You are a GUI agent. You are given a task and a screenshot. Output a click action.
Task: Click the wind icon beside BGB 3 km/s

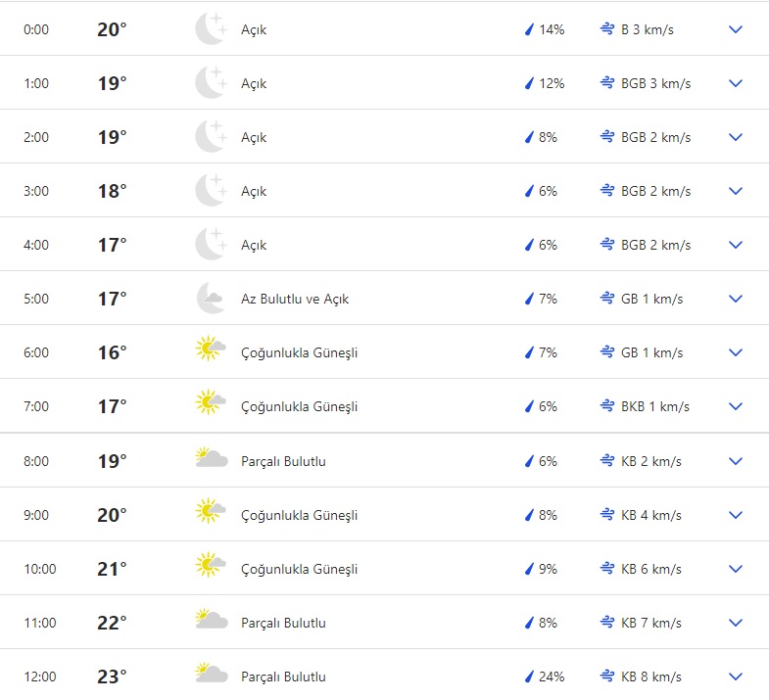(607, 83)
